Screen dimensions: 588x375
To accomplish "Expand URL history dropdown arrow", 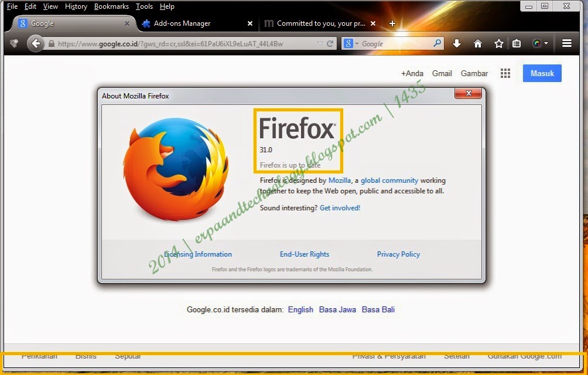I will tap(320, 43).
